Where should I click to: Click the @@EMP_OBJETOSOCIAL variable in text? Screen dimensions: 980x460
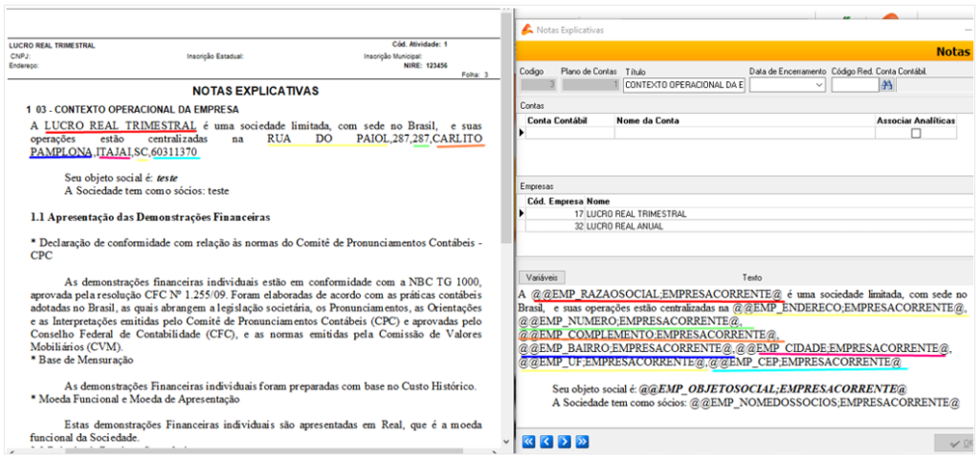[772, 389]
